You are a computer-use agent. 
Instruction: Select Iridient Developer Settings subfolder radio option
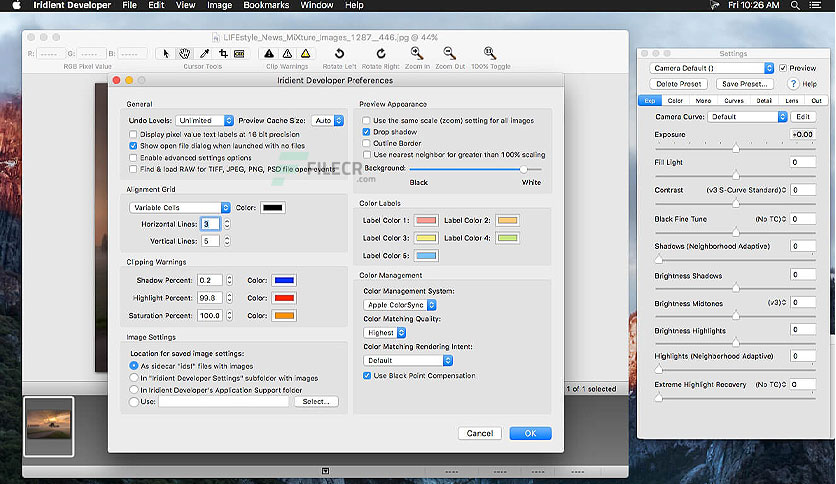tap(134, 378)
